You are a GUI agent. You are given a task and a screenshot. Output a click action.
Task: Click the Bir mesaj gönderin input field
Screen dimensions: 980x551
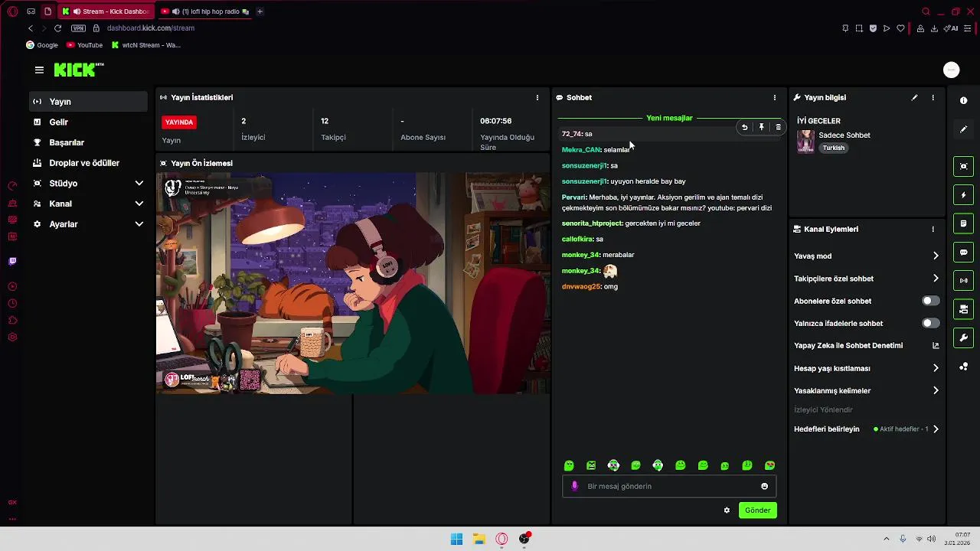click(x=670, y=486)
